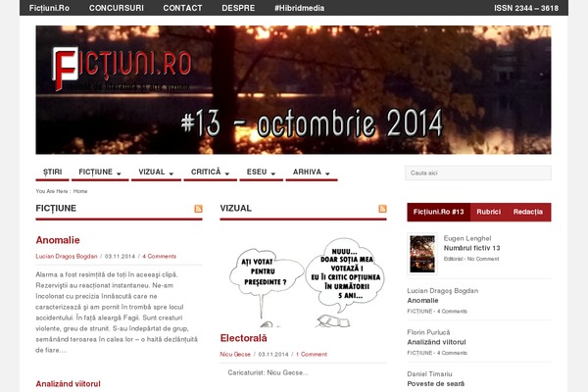588x392 pixels.
Task: Go to Ficțiuni.Ro in top bar
Action: (49, 8)
